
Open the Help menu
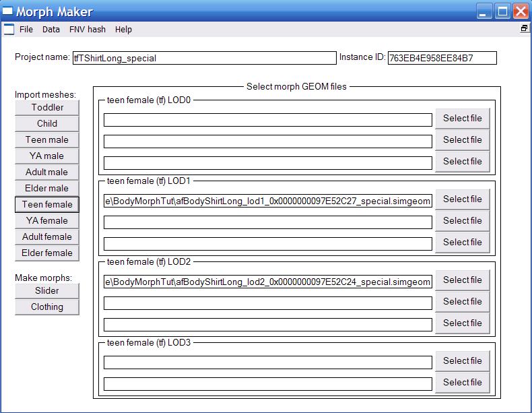click(123, 30)
